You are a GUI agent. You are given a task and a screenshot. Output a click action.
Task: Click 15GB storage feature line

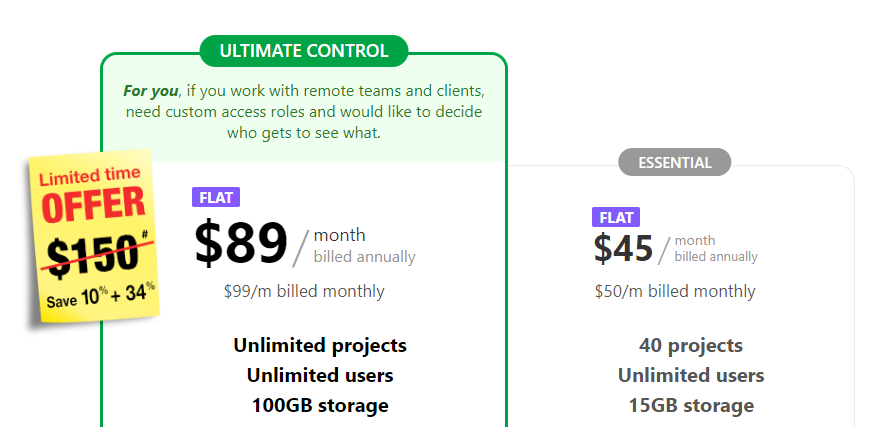click(x=691, y=405)
